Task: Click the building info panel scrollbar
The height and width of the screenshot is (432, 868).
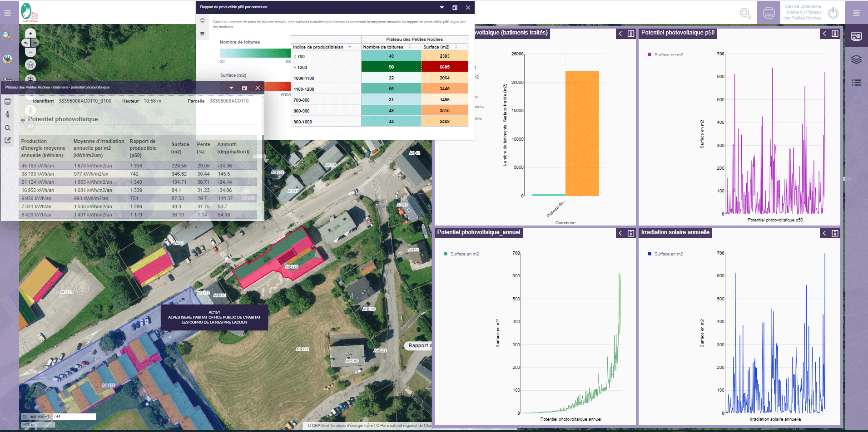Action: (263, 168)
